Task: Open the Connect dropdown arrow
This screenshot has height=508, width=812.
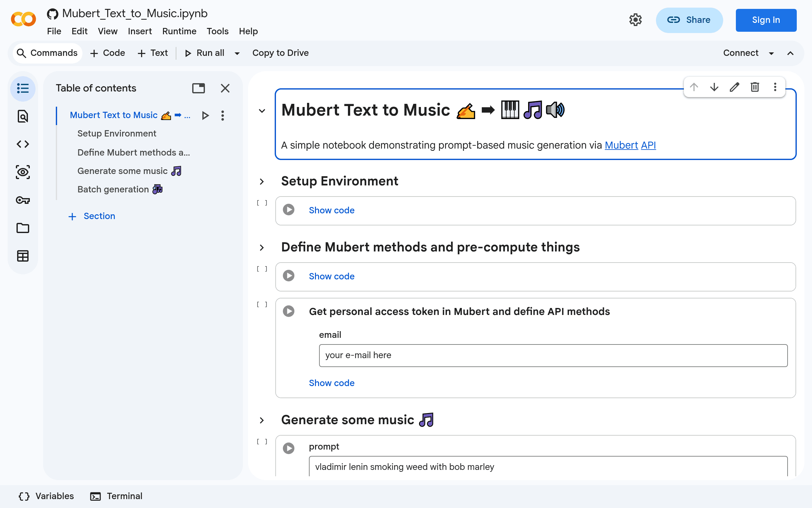Action: click(771, 53)
